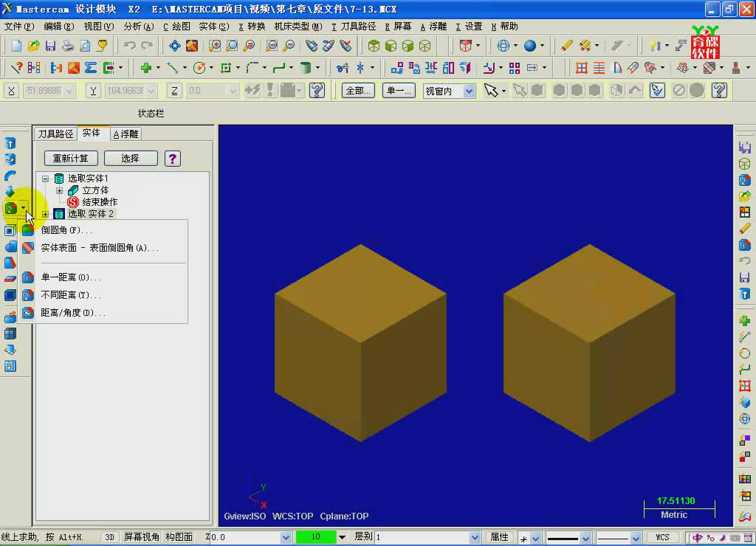756x546 pixels.
Task: Expand the 选取 实体 2 tree node
Action: pyautogui.click(x=45, y=214)
